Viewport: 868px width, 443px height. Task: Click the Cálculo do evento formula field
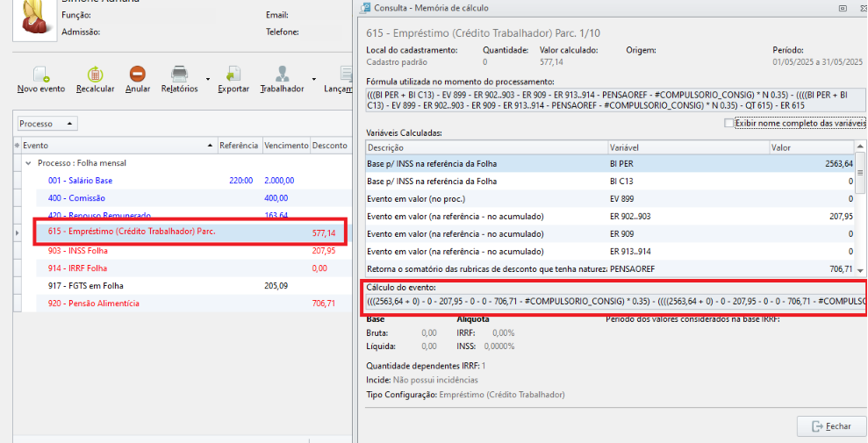click(614, 301)
